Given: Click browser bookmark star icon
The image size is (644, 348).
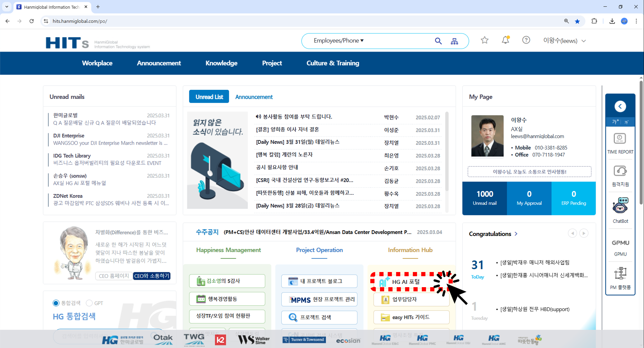Looking at the screenshot, I should (x=577, y=21).
